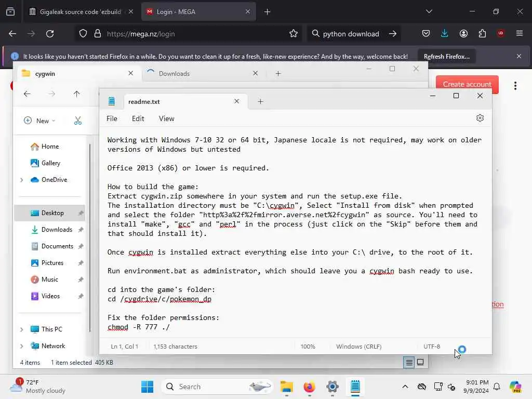This screenshot has height=399, width=532.
Task: Unpin Desktop via its pin icon
Action: (x=81, y=213)
